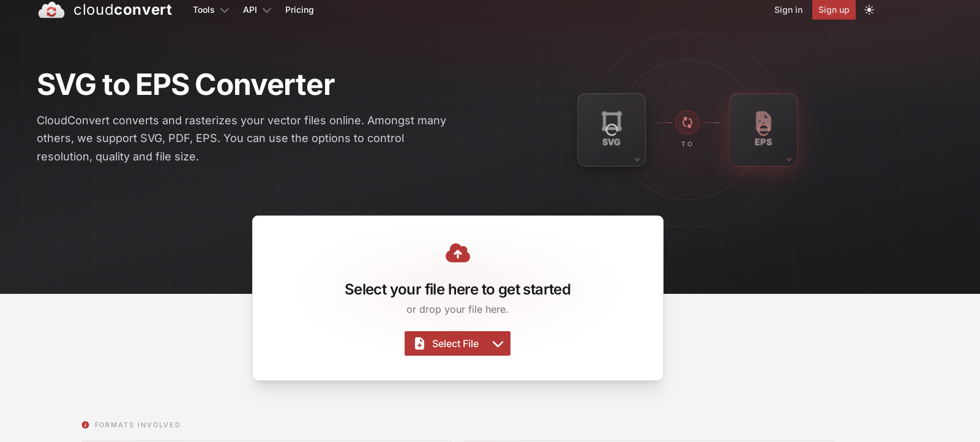
Task: Expand the SVG source format chevron
Action: click(637, 160)
